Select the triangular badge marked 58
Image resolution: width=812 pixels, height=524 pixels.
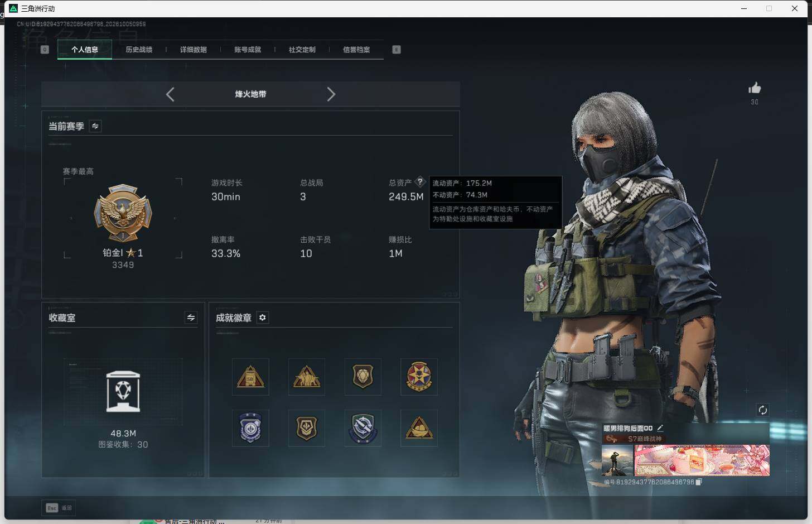[x=250, y=377]
